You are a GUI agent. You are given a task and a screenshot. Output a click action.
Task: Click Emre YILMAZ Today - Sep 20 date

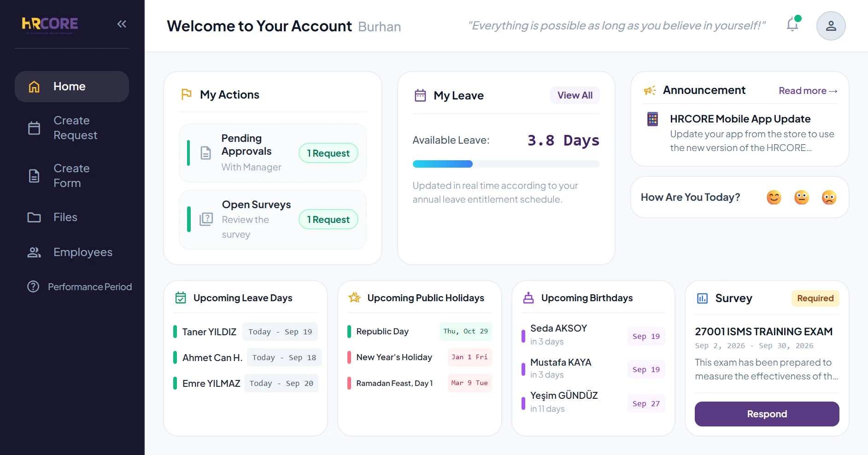(x=282, y=383)
